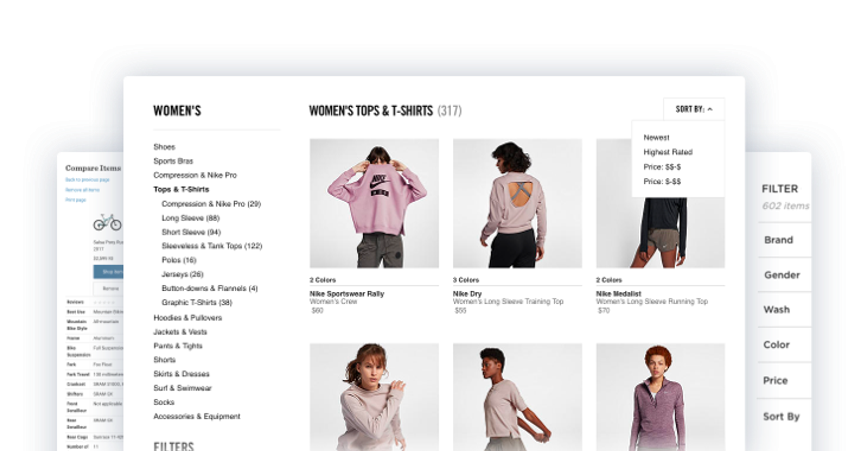The height and width of the screenshot is (451, 868).
Task: Open Compression & Nike Pro top-level category
Action: click(195, 175)
